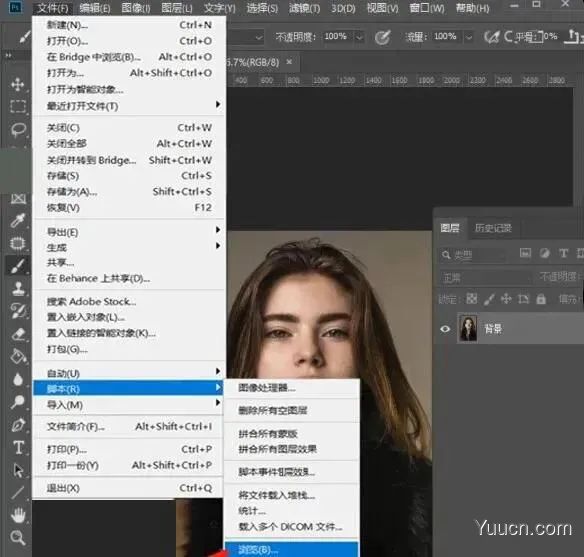Open the 滤镜(T) menu
Screen dimensions: 584x557
tap(304, 8)
